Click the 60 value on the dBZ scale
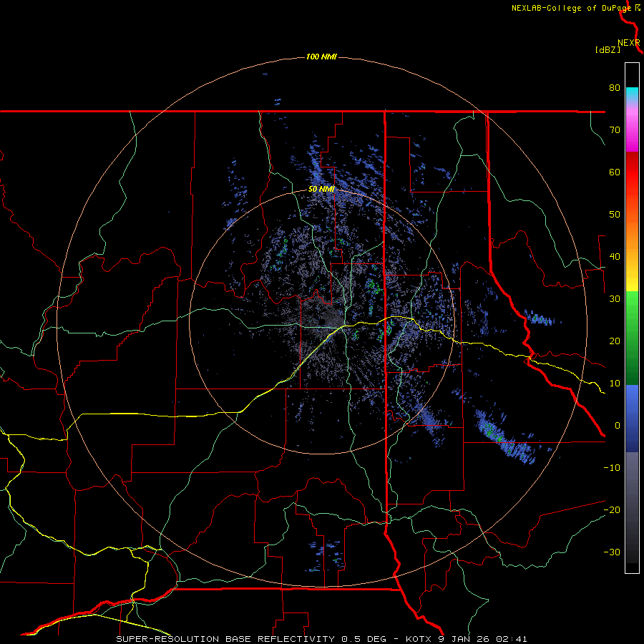The height and width of the screenshot is (644, 644). [615, 172]
